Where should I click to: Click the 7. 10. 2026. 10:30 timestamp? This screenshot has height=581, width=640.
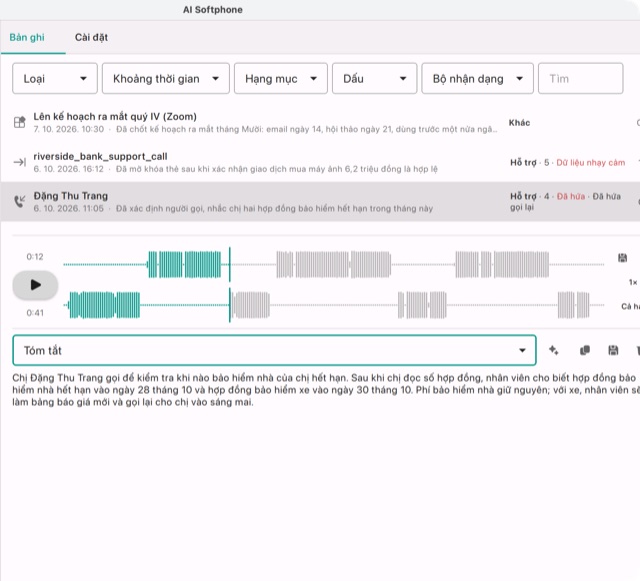pos(69,129)
